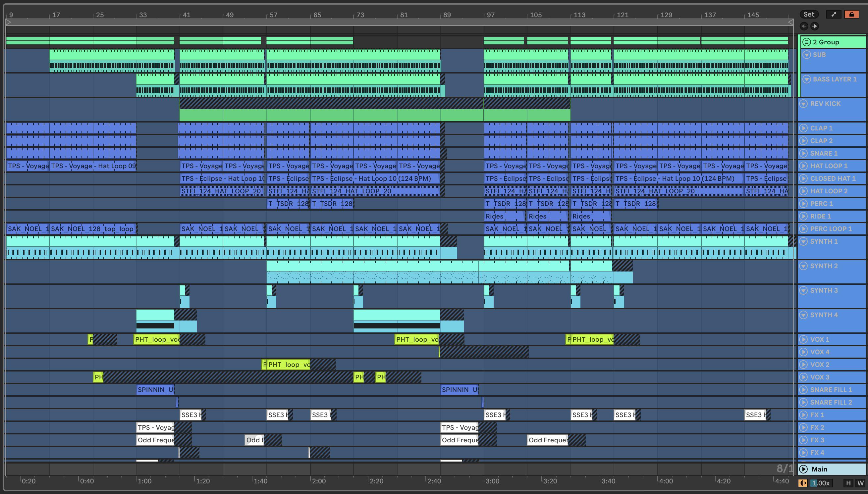Viewport: 868px width, 494px height.
Task: Select first Odd Freque clip on FX 3
Action: (x=155, y=440)
